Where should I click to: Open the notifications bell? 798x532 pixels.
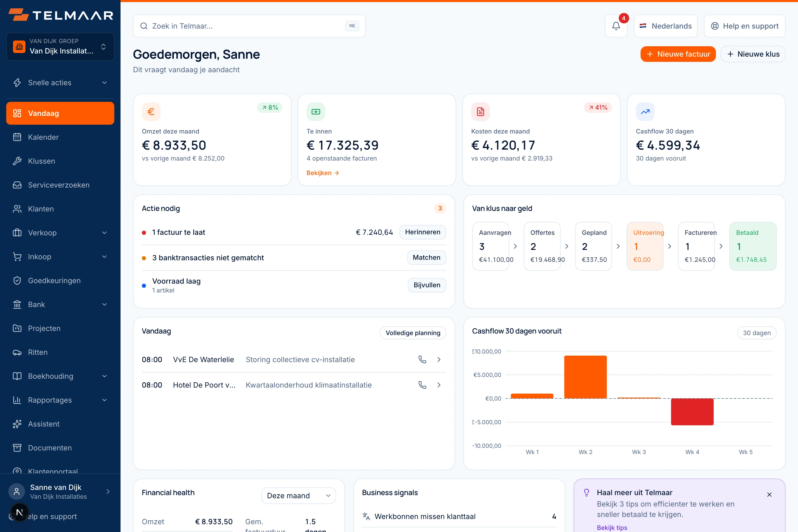click(616, 26)
